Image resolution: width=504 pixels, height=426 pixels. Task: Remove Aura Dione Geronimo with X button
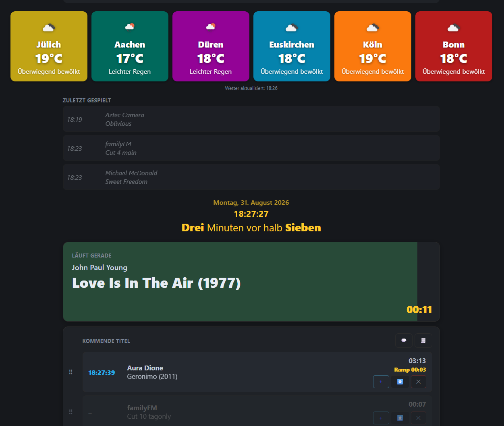[x=418, y=382]
